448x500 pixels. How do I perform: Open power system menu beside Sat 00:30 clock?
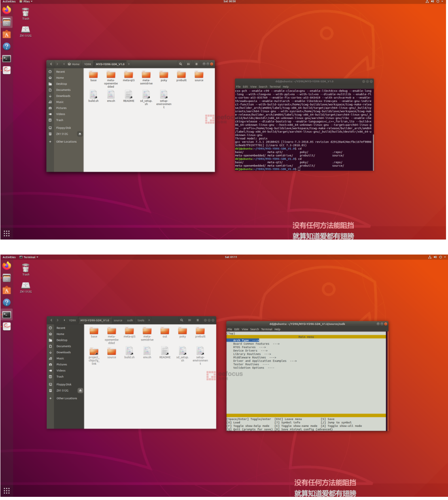[x=438, y=2]
